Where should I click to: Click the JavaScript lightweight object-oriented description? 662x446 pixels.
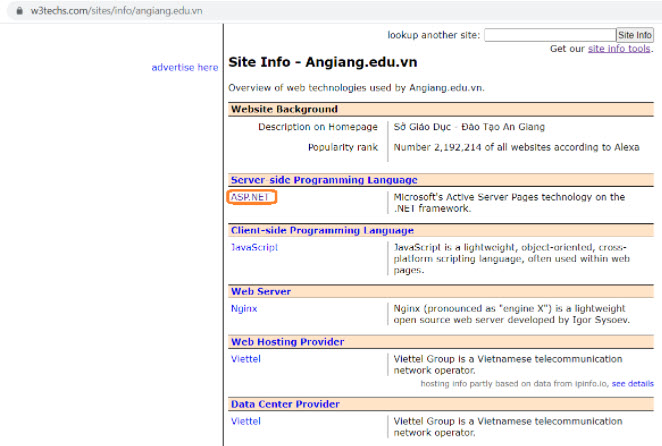(x=512, y=258)
